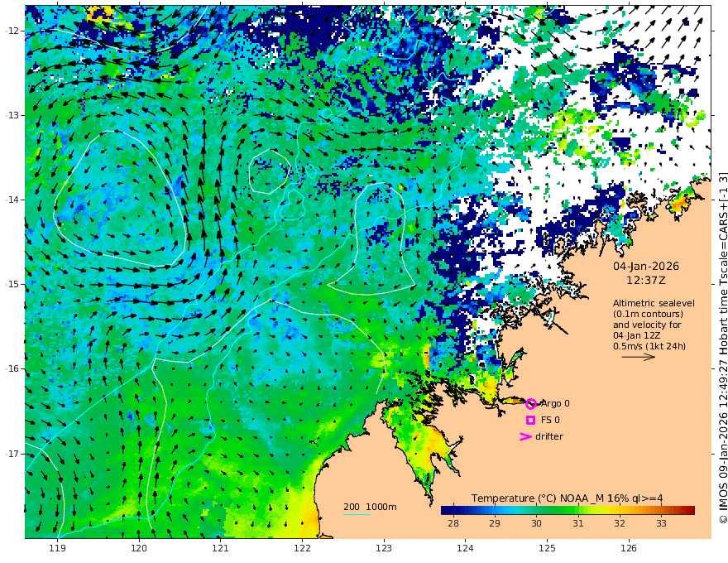The width and height of the screenshot is (728, 563).
Task: Click the cyan 200m isobath legend line
Action: click(357, 514)
